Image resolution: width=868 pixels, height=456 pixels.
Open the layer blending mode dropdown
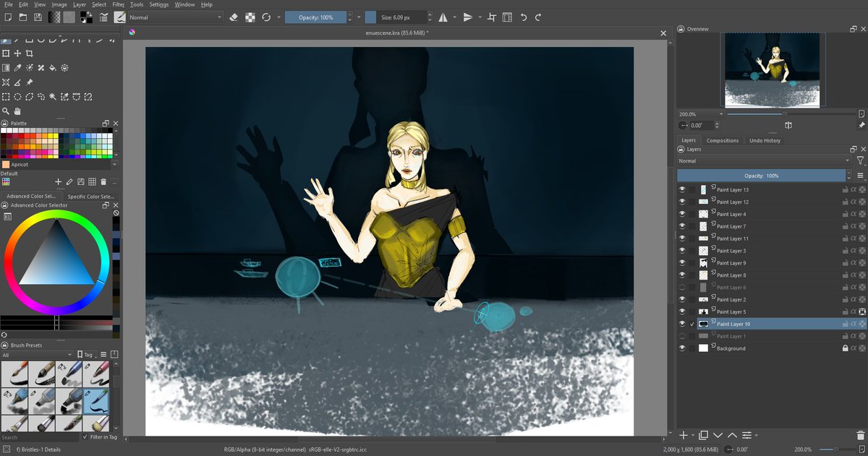point(764,160)
